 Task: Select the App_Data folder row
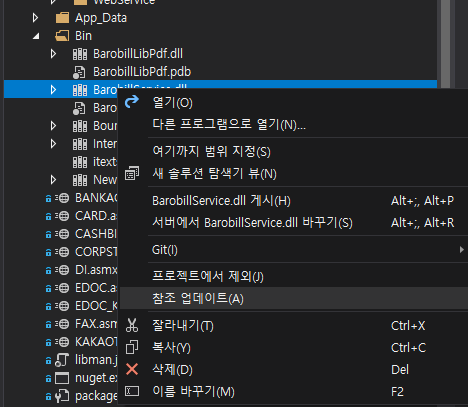click(220, 18)
